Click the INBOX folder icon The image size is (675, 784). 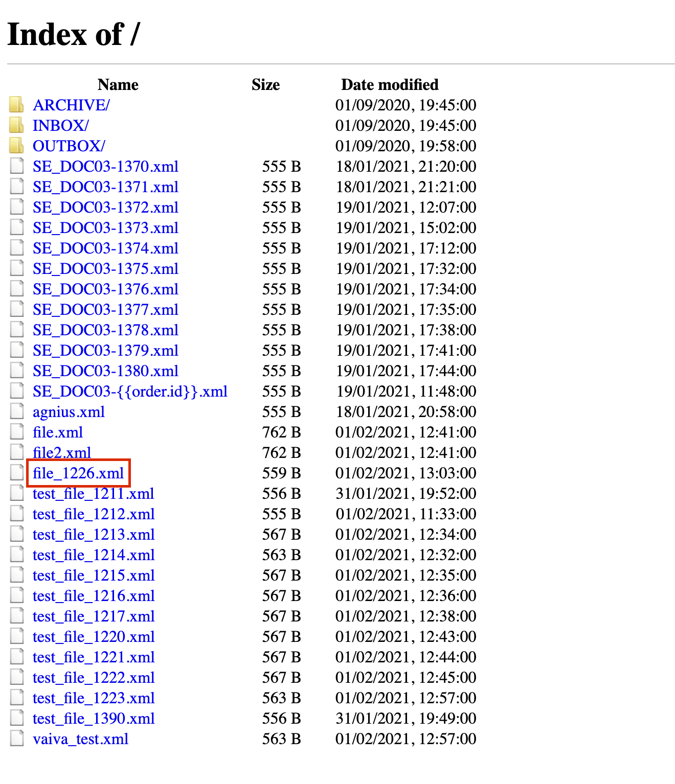[16, 125]
